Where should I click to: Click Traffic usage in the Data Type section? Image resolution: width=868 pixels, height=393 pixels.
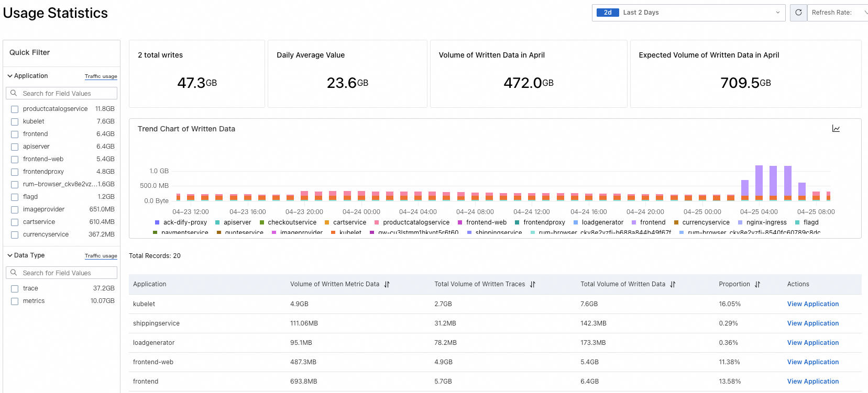click(101, 256)
